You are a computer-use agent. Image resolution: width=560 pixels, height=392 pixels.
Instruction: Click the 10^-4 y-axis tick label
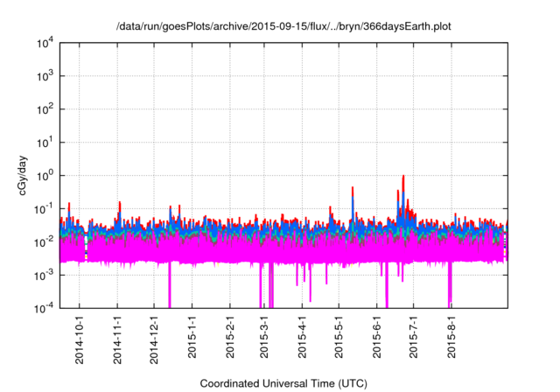pos(48,307)
